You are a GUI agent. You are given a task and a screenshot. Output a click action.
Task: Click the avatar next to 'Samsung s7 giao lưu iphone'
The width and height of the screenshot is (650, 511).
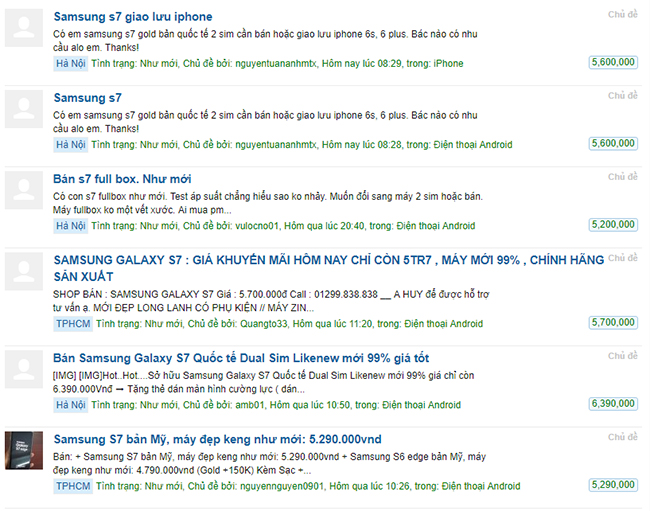click(25, 28)
